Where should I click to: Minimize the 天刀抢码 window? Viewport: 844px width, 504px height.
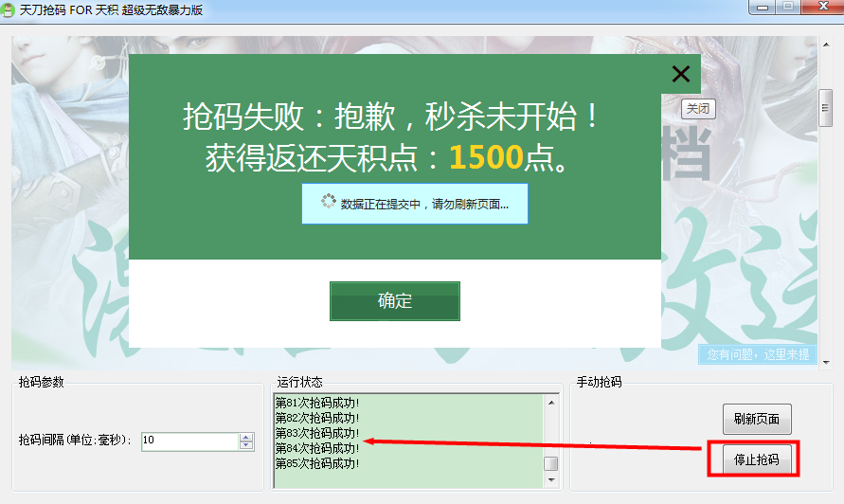(x=763, y=7)
